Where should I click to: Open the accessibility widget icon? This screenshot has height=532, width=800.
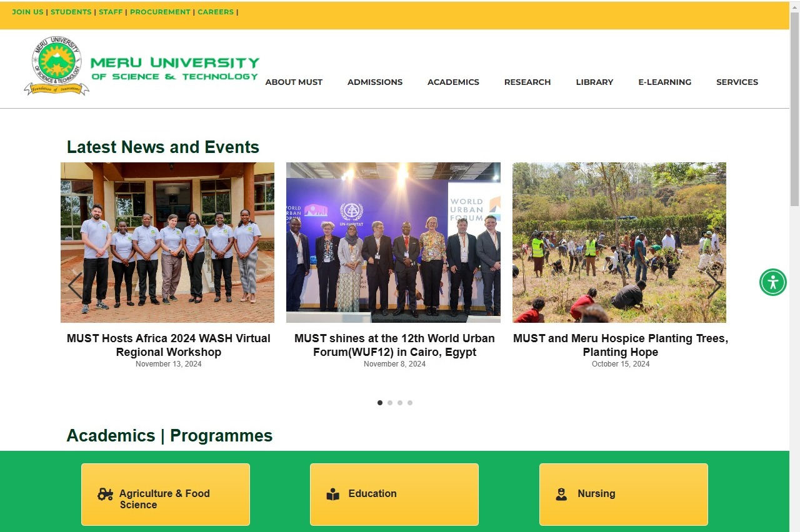[x=773, y=282]
